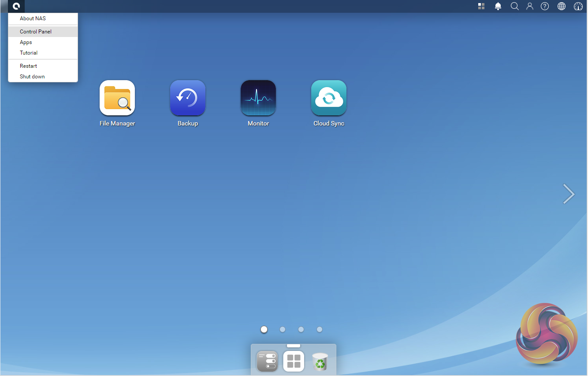
Task: Open the toggle-switches settings icon in dock
Action: pos(267,361)
